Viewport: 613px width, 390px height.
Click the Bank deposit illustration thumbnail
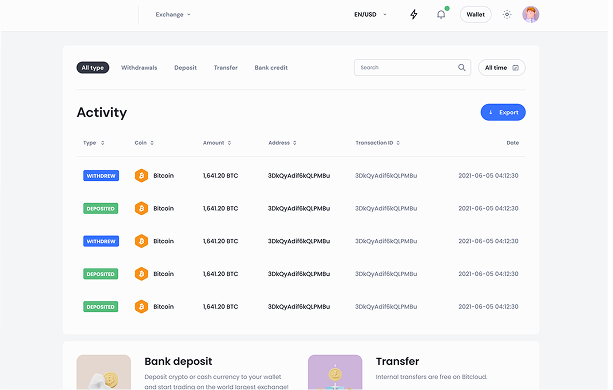pyautogui.click(x=104, y=372)
